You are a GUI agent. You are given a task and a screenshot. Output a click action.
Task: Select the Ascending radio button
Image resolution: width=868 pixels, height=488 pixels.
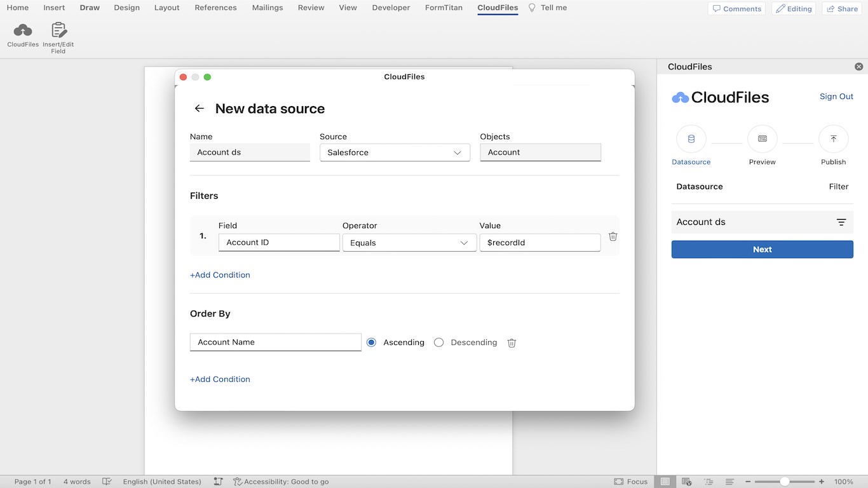[x=372, y=342]
